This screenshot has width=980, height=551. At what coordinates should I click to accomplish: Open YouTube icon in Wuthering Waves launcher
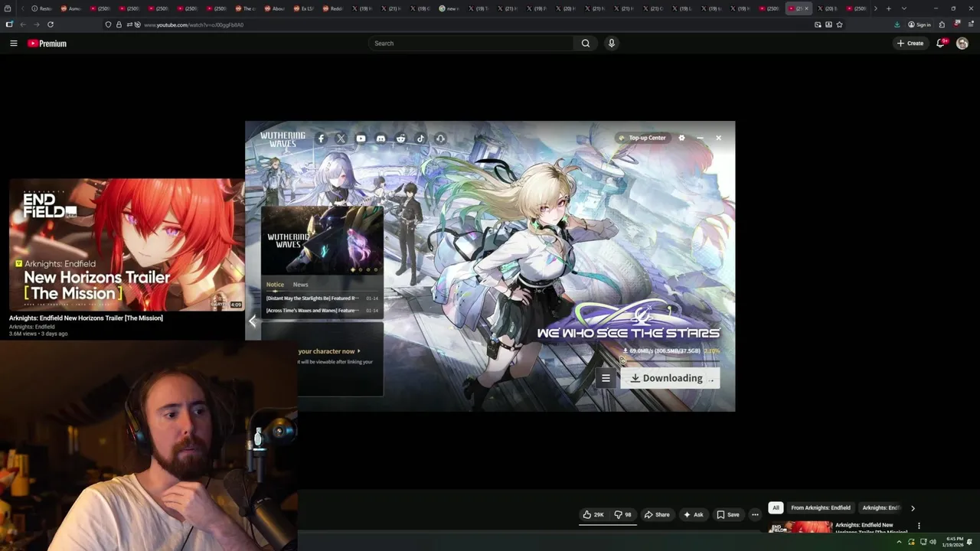361,139
